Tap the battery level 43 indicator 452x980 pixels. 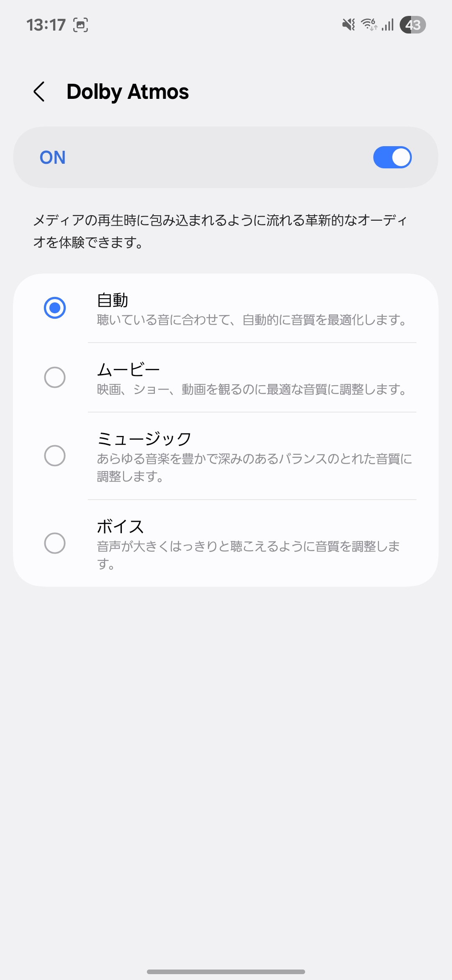click(x=413, y=25)
